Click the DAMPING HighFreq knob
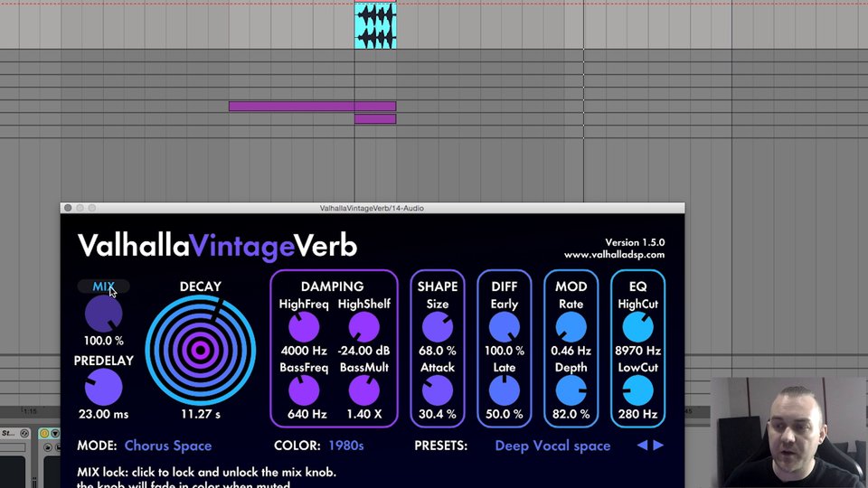Viewport: 868px width, 488px height. click(304, 327)
